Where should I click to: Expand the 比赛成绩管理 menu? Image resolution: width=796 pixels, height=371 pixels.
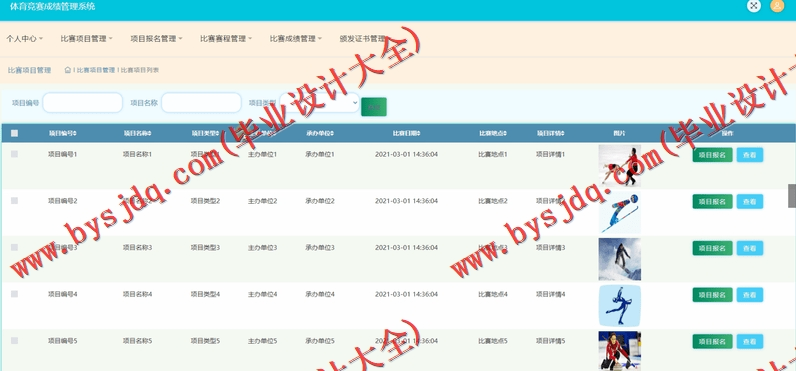(295, 39)
